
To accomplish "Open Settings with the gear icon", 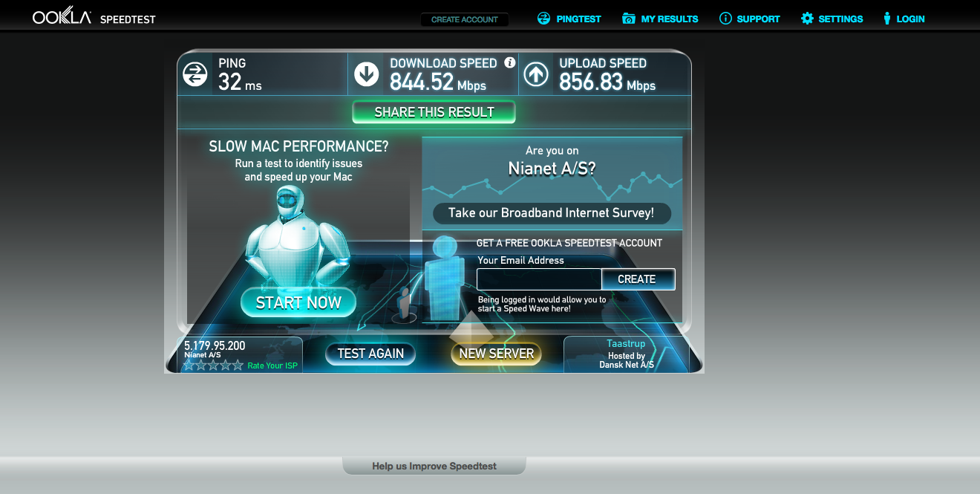I will pyautogui.click(x=832, y=19).
